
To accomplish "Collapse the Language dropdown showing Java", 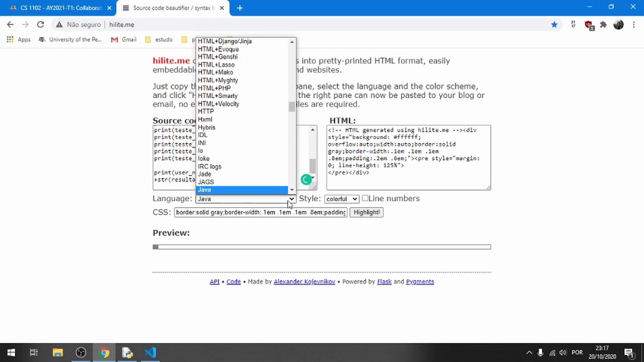I will 246,199.
